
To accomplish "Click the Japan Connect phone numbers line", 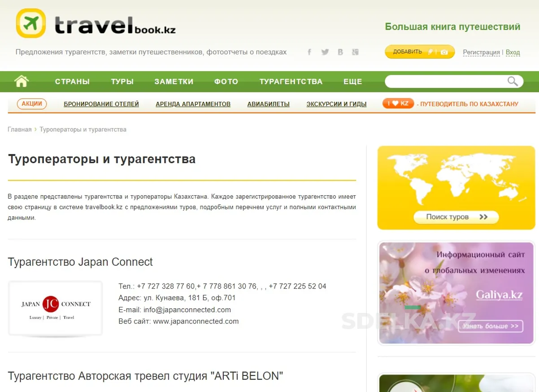I will 222,286.
